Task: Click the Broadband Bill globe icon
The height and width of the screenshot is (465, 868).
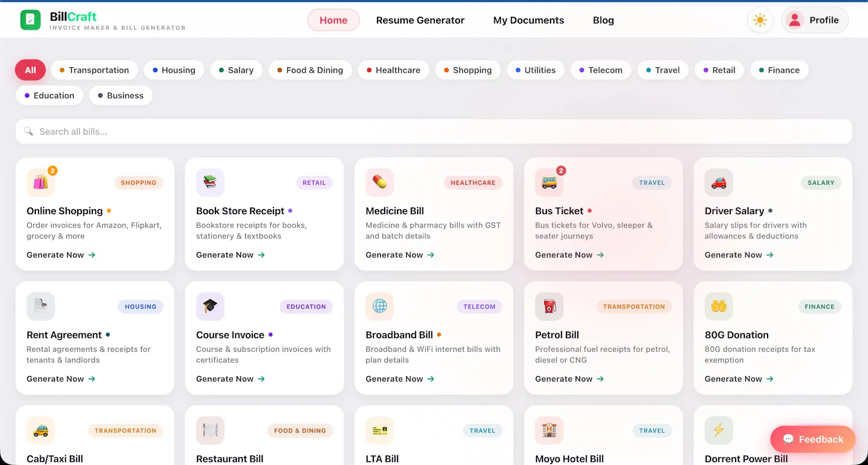Action: coord(380,307)
